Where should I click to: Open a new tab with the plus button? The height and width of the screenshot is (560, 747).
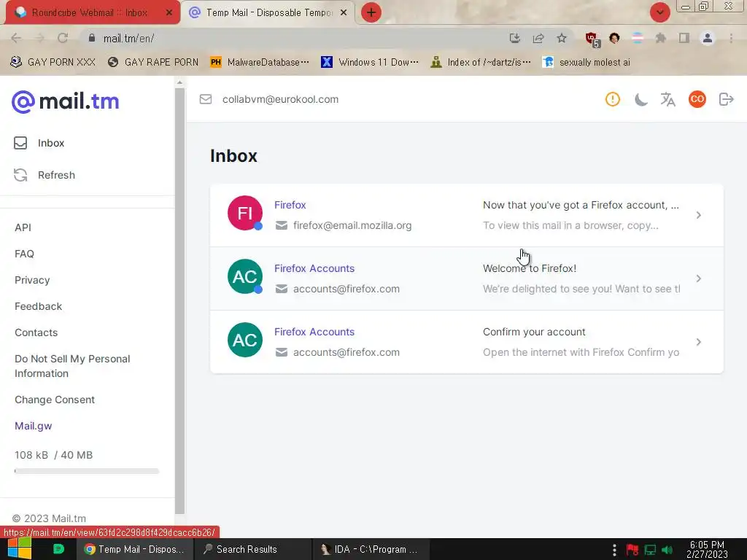click(x=371, y=13)
